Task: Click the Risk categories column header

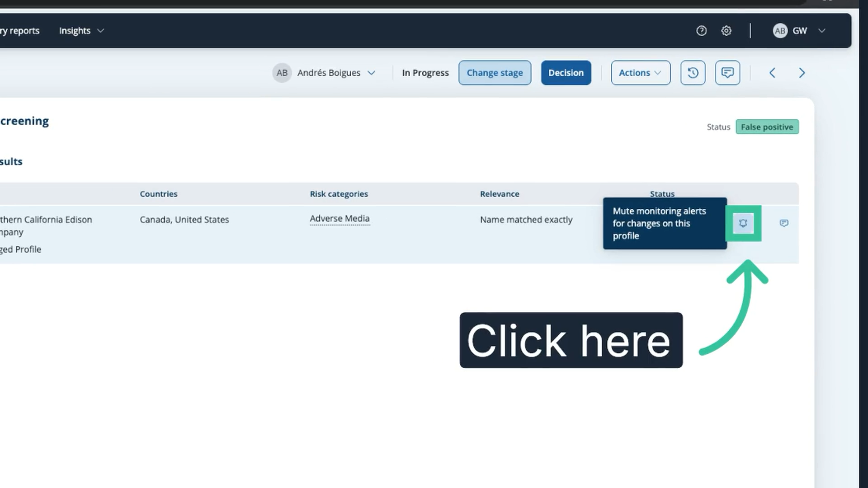Action: pyautogui.click(x=339, y=194)
